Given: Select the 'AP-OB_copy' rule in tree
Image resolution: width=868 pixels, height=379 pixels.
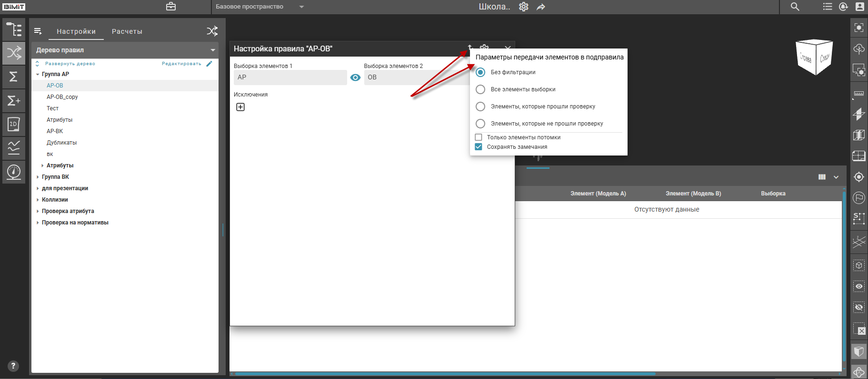Looking at the screenshot, I should click(x=62, y=97).
